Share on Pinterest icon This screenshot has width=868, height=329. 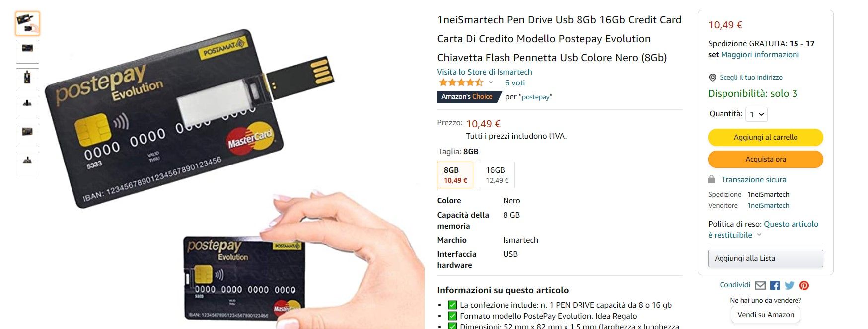(x=804, y=285)
